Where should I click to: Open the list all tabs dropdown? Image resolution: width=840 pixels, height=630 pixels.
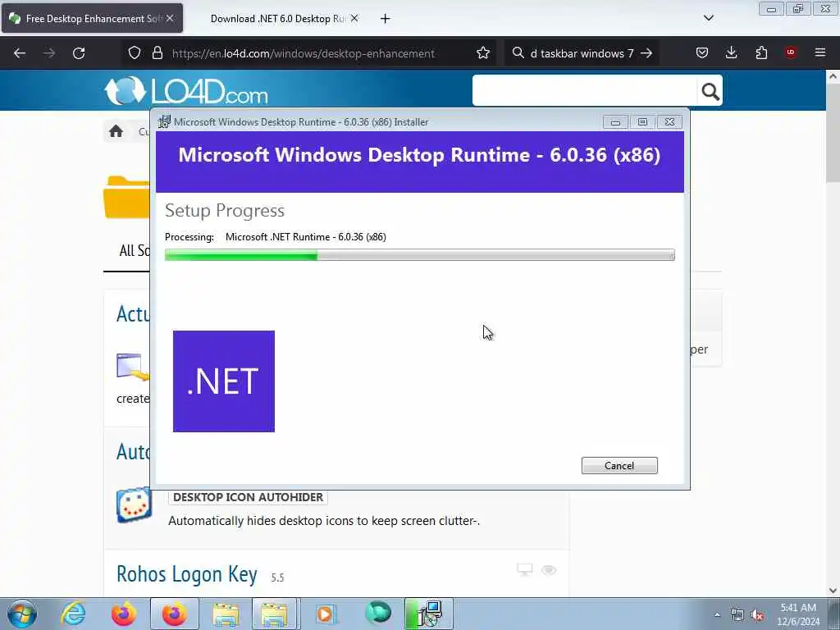708,18
